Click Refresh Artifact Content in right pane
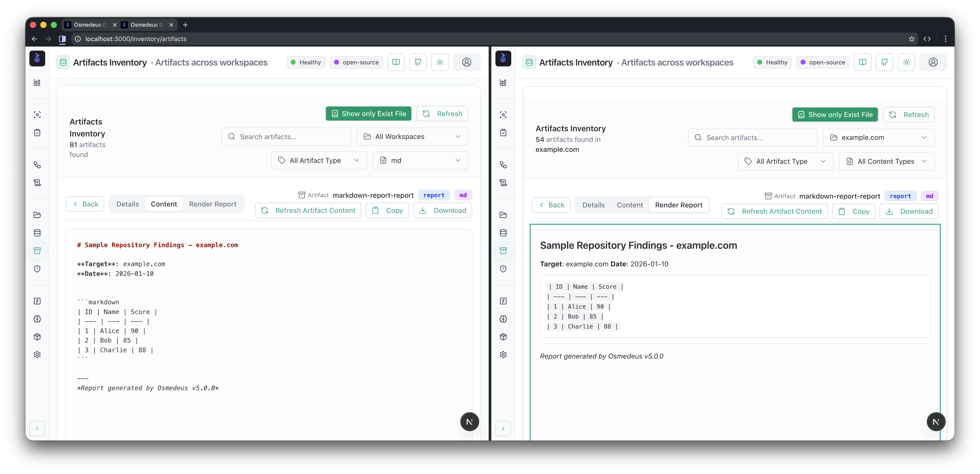Image resolution: width=980 pixels, height=474 pixels. [774, 211]
